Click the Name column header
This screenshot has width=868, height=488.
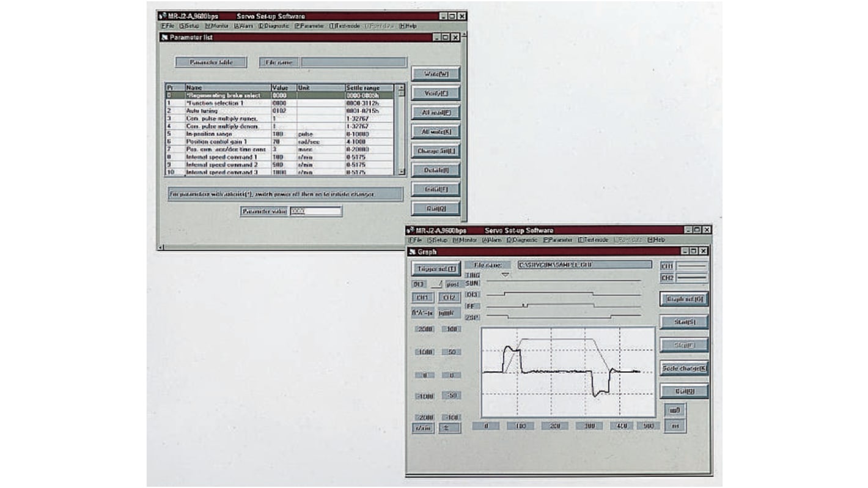tap(227, 88)
